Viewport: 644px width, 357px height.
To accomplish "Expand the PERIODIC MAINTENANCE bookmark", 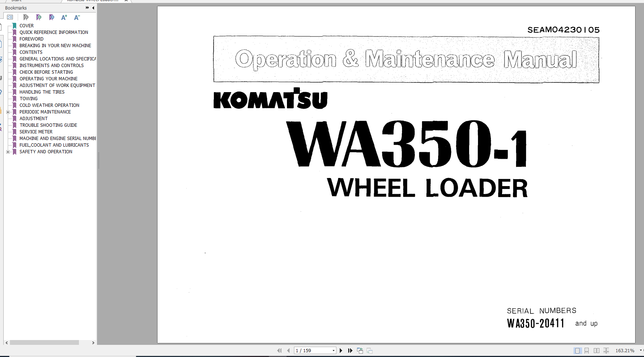I will (x=8, y=112).
